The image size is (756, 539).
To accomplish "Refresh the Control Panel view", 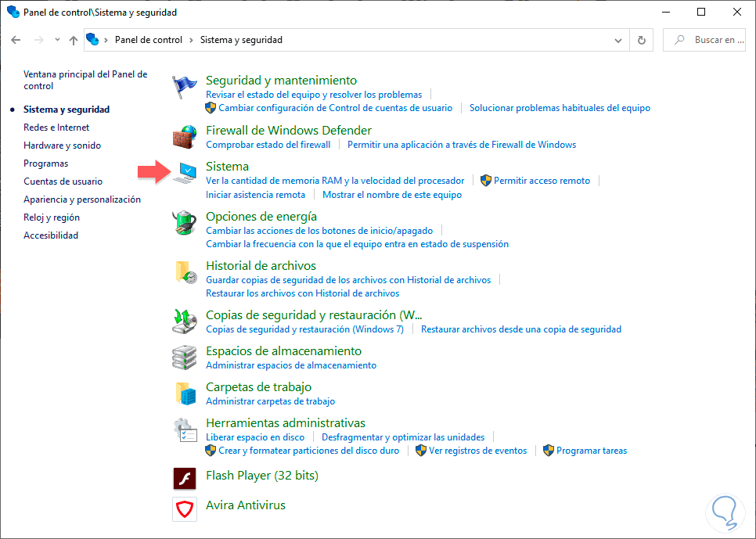I will 641,40.
